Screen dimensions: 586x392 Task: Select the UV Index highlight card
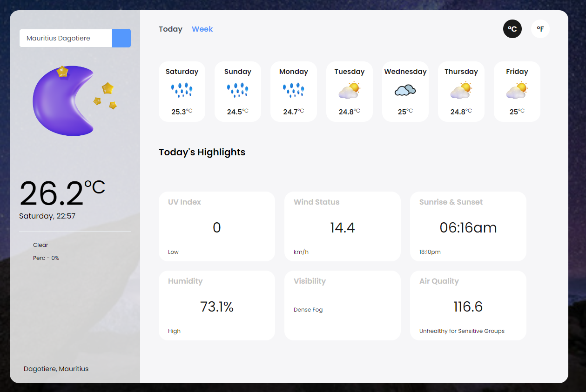[216, 226]
